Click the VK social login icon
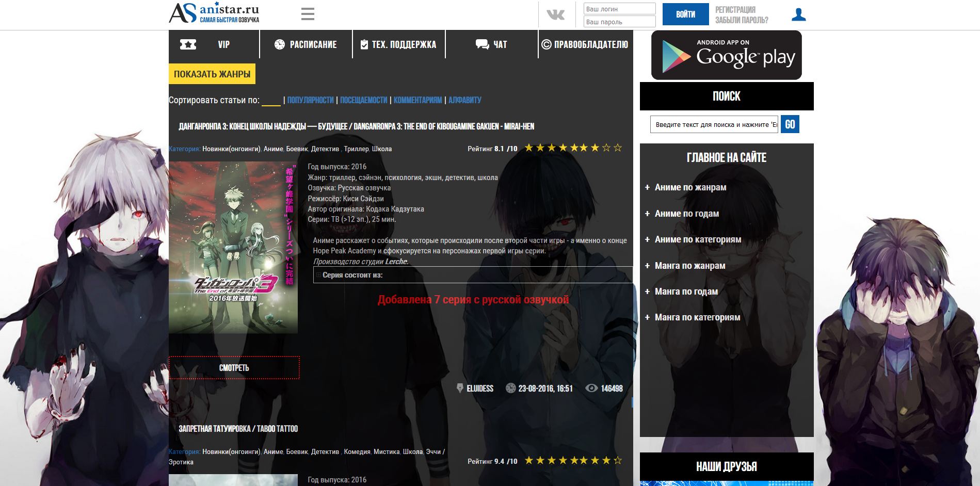 [x=556, y=15]
